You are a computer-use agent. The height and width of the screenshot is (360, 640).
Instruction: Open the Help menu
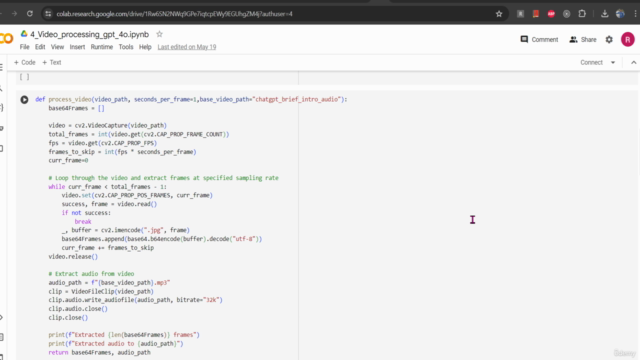click(x=145, y=47)
